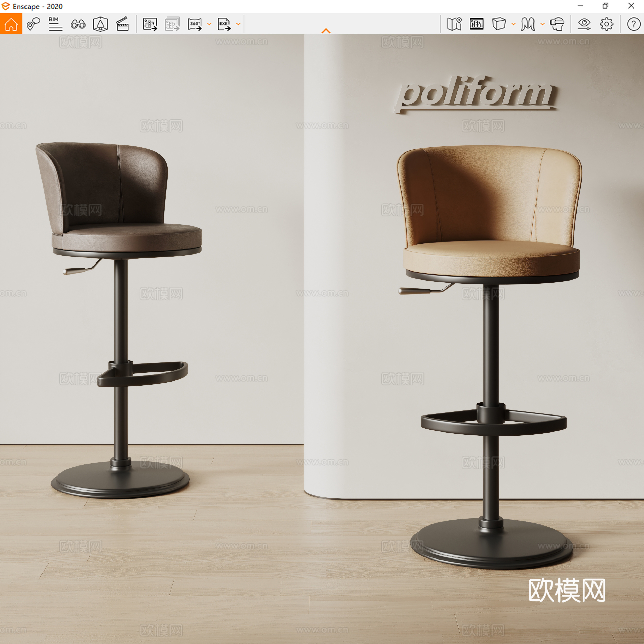Expand the 360 panorama dropdown arrow
The image size is (644, 644).
click(209, 24)
